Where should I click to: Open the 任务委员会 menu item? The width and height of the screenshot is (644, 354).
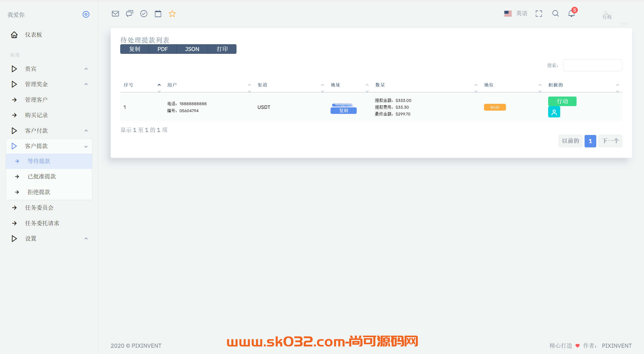coord(49,208)
